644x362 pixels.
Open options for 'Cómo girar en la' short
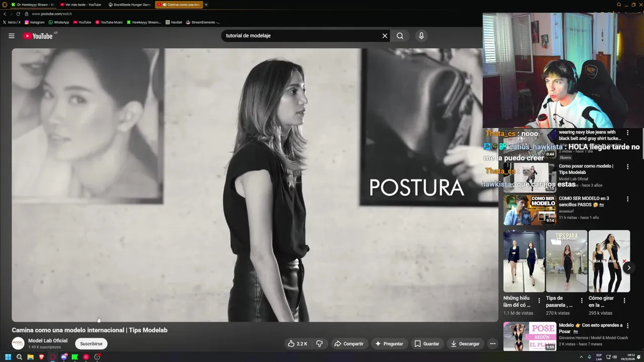pyautogui.click(x=624, y=301)
